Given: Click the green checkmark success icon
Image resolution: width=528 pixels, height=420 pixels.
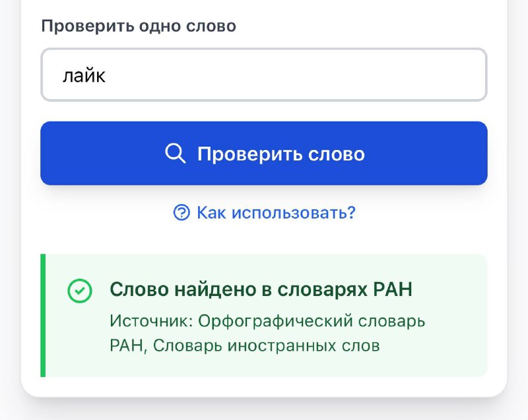Looking at the screenshot, I should pyautogui.click(x=80, y=291).
